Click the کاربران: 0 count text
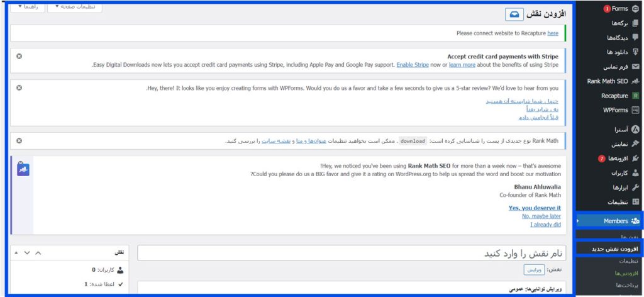The width and height of the screenshot is (644, 297). [x=103, y=270]
